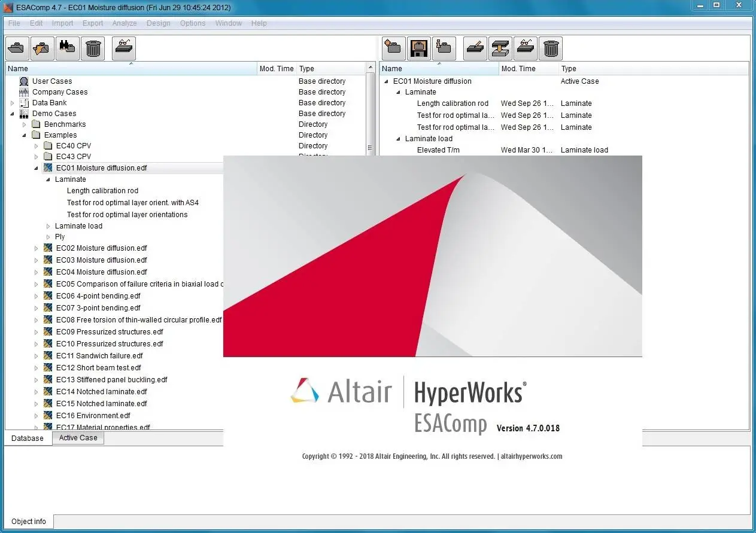The image size is (756, 533).
Task: Expand the Ply node
Action: 48,237
